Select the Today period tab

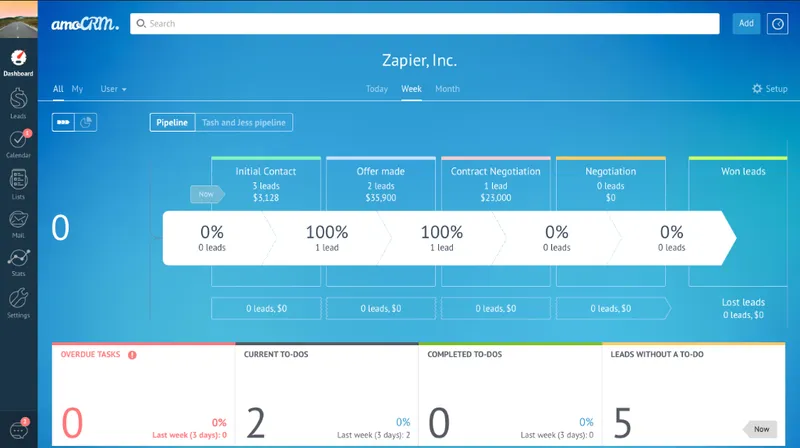pyautogui.click(x=377, y=89)
